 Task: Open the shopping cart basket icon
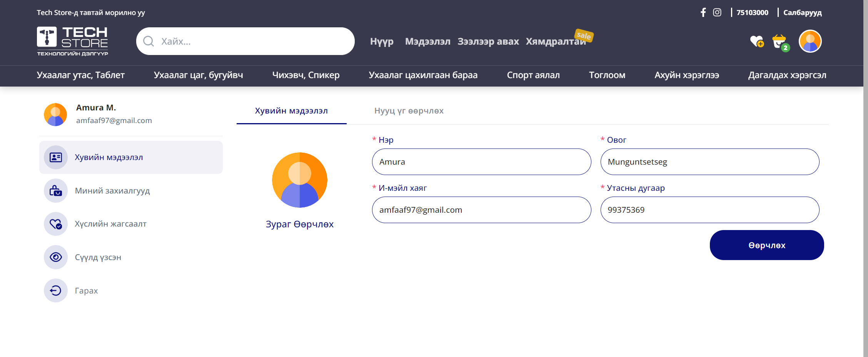pyautogui.click(x=780, y=42)
